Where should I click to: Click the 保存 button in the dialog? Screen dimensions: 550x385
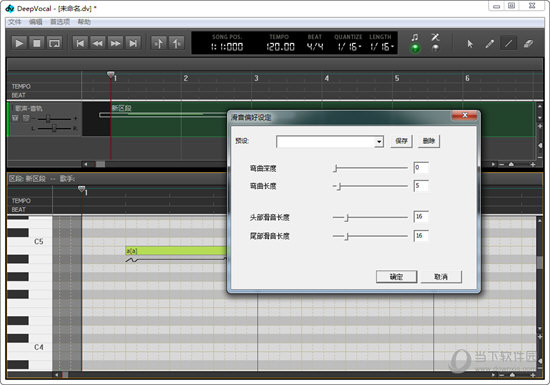401,141
